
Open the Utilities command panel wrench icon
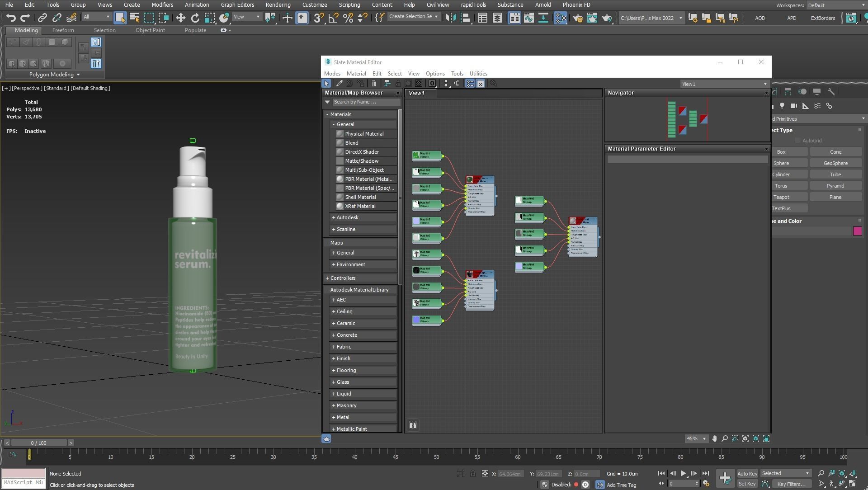831,91
